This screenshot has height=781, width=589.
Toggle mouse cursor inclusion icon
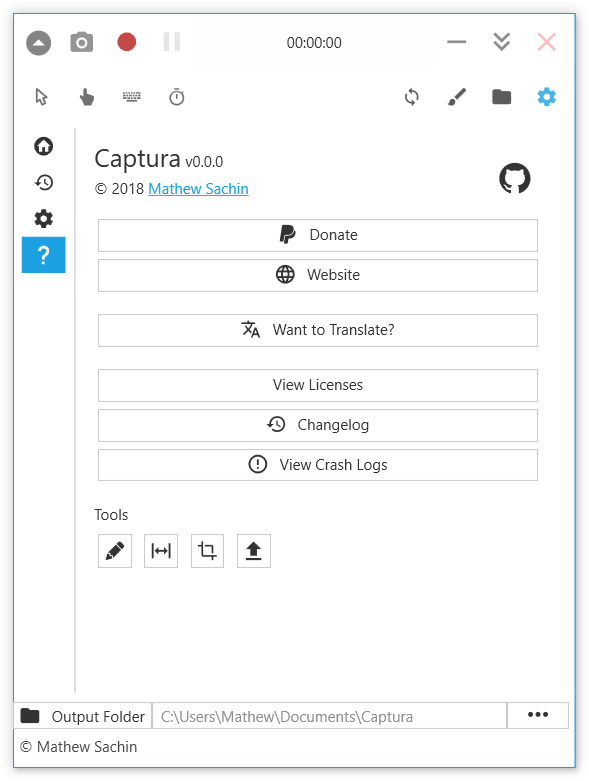pos(42,97)
